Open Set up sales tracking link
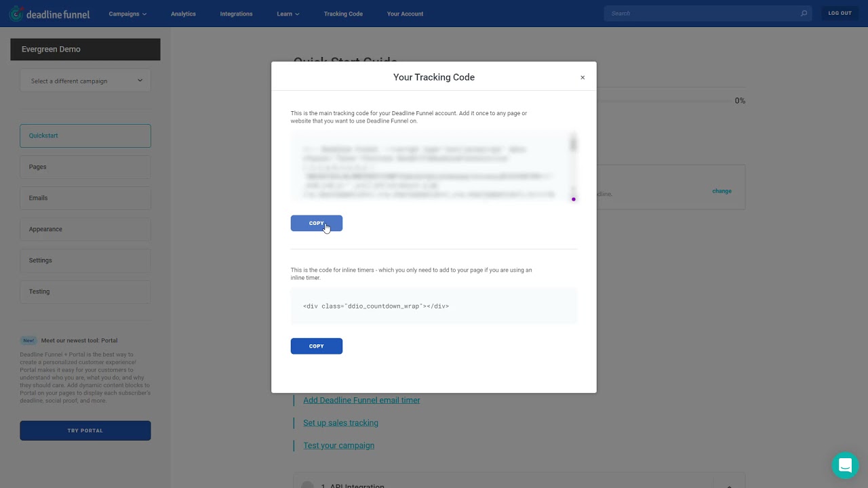This screenshot has height=488, width=868. 340,423
